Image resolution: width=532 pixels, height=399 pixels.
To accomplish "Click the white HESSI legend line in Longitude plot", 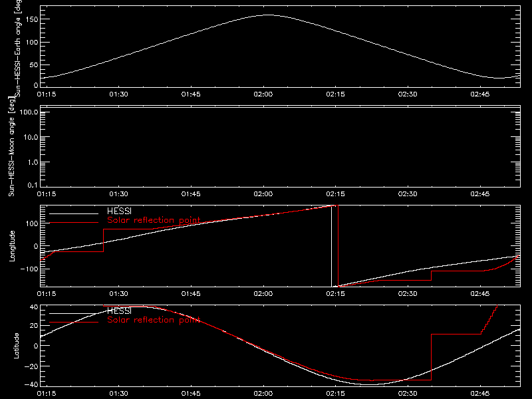I will [74, 213].
